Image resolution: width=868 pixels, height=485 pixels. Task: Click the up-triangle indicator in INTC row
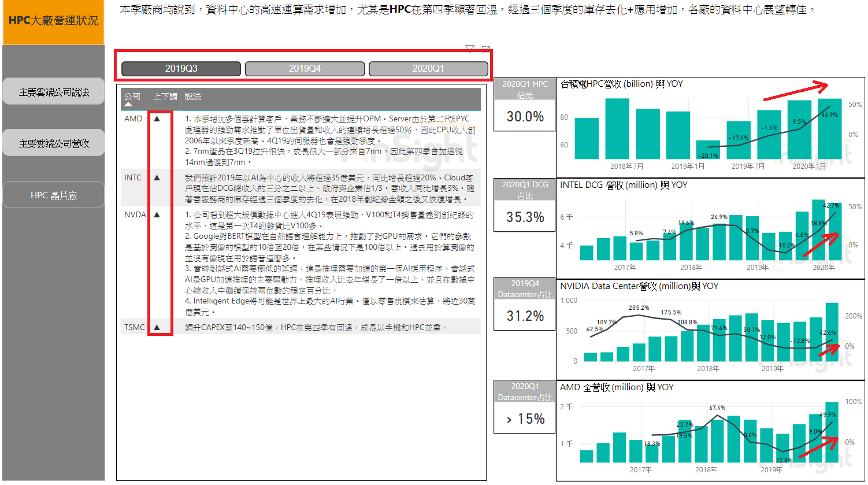tap(157, 177)
